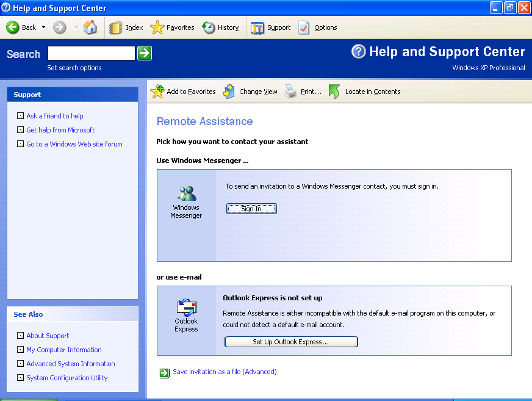Close the Help and Support Center window
This screenshot has height=401, width=532.
(524, 8)
